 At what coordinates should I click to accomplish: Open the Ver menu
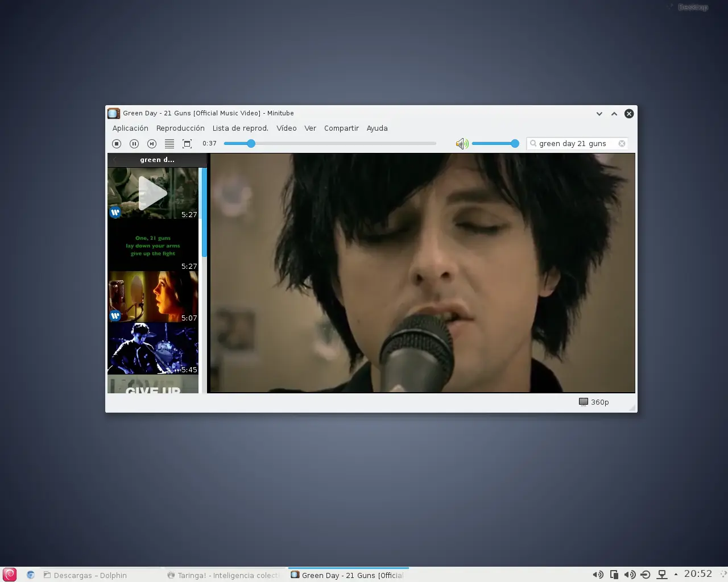pyautogui.click(x=310, y=128)
